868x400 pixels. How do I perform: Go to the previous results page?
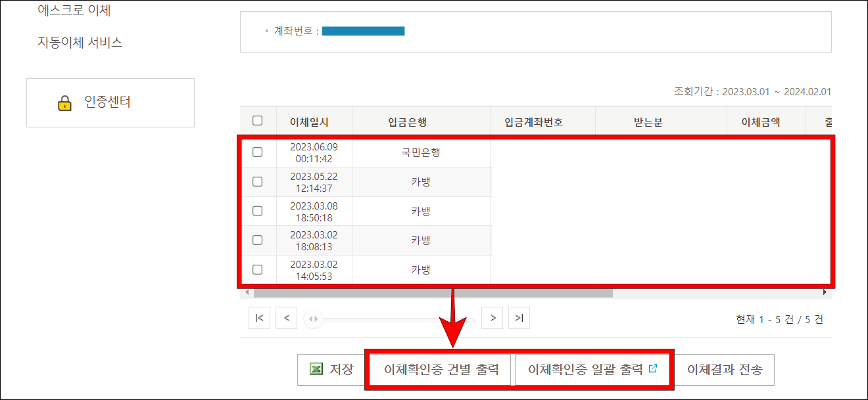(x=286, y=317)
